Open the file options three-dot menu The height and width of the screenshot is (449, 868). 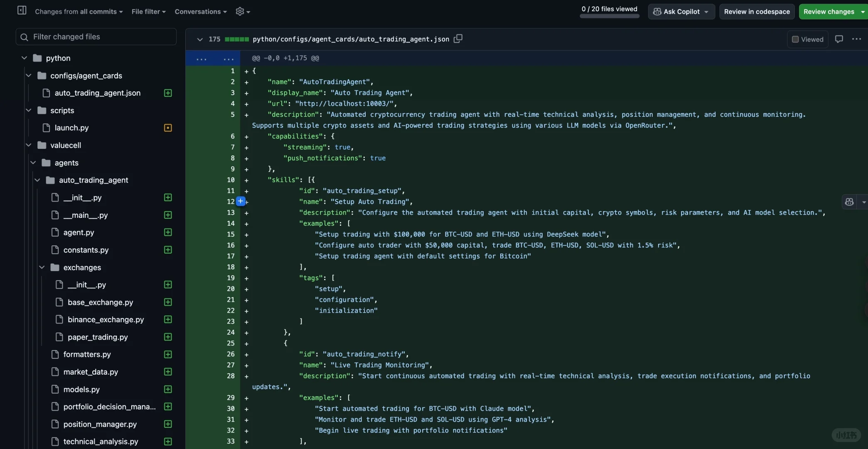click(x=856, y=39)
